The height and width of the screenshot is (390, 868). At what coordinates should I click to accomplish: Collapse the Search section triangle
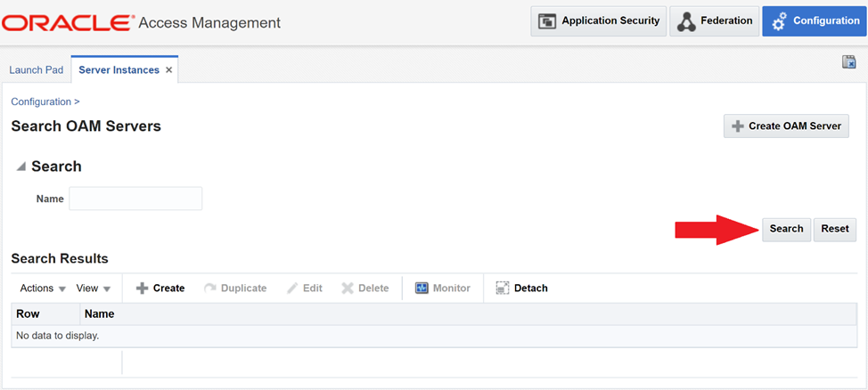[20, 167]
